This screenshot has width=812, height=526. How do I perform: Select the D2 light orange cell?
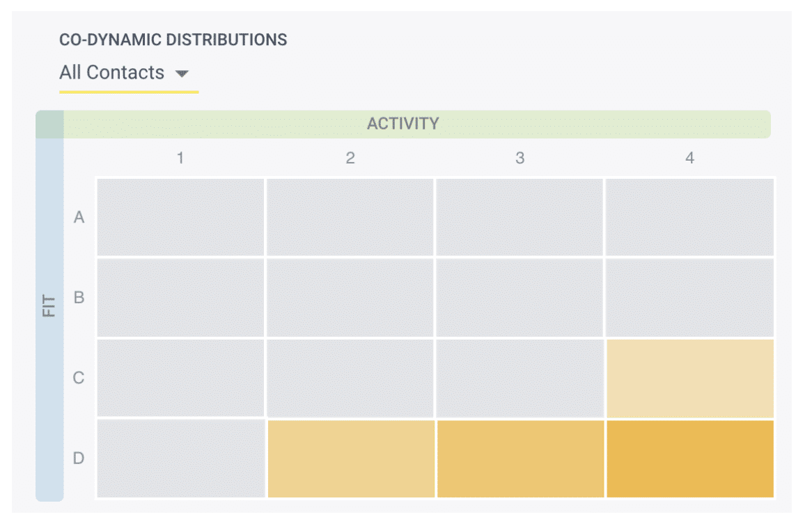pos(351,459)
